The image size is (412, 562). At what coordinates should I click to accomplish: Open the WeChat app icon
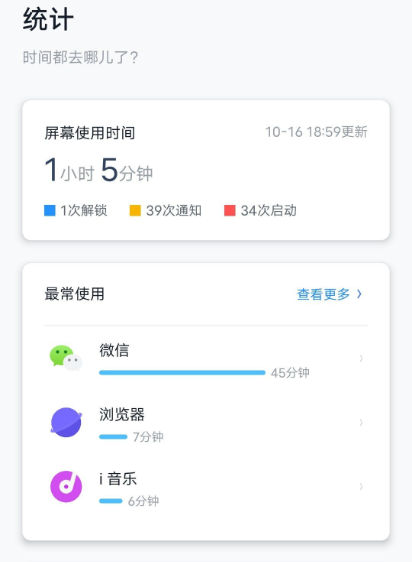click(66, 358)
